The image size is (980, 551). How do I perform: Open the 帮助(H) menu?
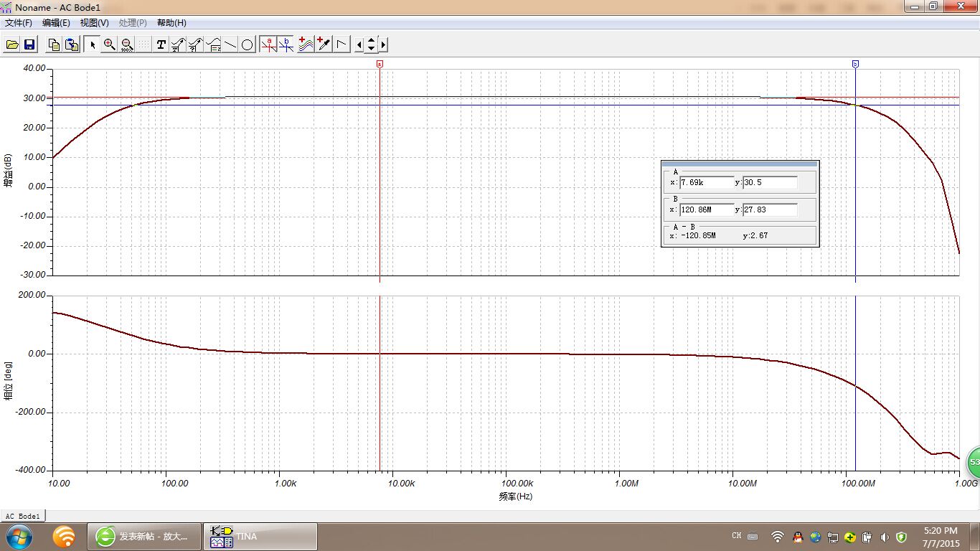171,23
